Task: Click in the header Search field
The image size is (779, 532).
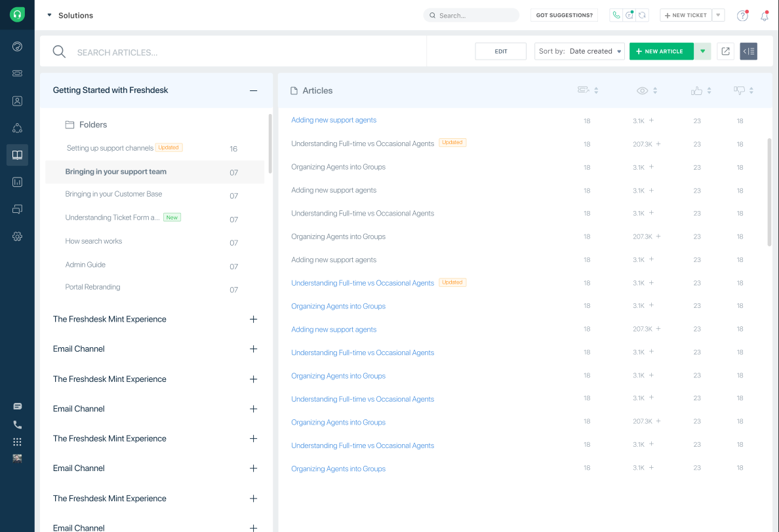Action: [x=471, y=15]
